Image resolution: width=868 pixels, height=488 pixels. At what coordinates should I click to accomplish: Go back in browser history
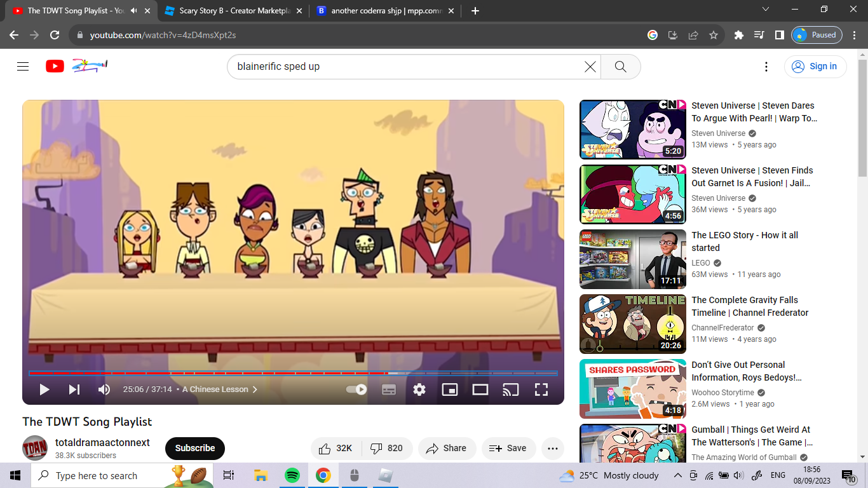(x=14, y=35)
